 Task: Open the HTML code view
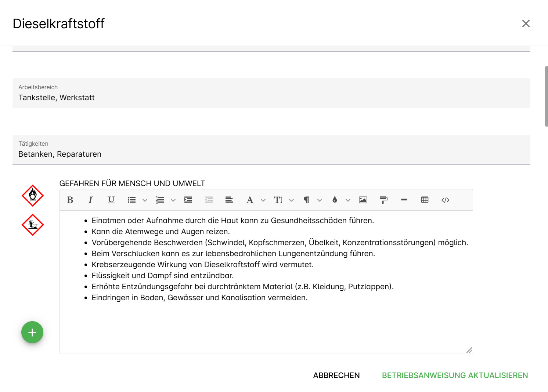(x=445, y=200)
